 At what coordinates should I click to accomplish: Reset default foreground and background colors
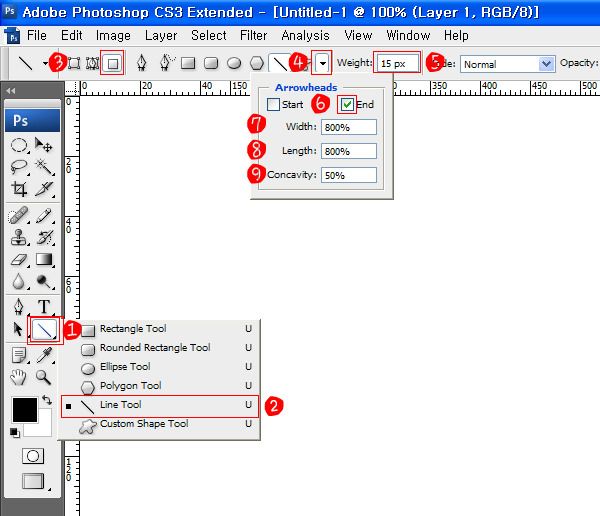[15, 433]
